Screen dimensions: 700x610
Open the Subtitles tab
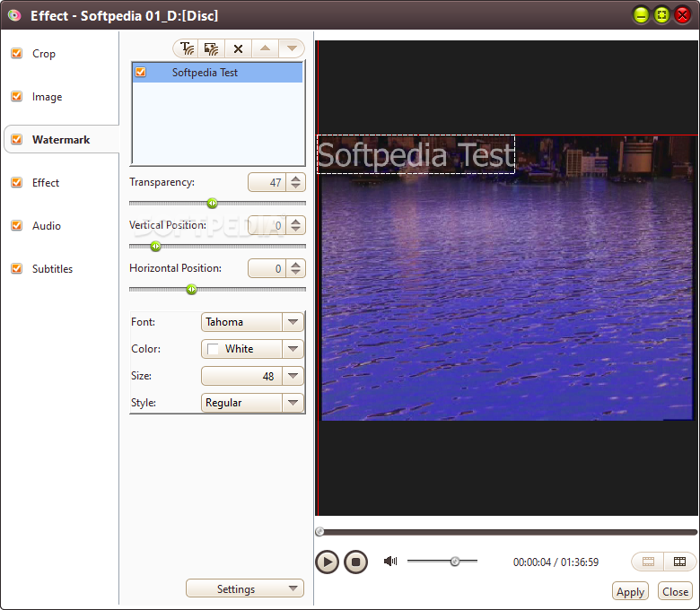tap(52, 268)
